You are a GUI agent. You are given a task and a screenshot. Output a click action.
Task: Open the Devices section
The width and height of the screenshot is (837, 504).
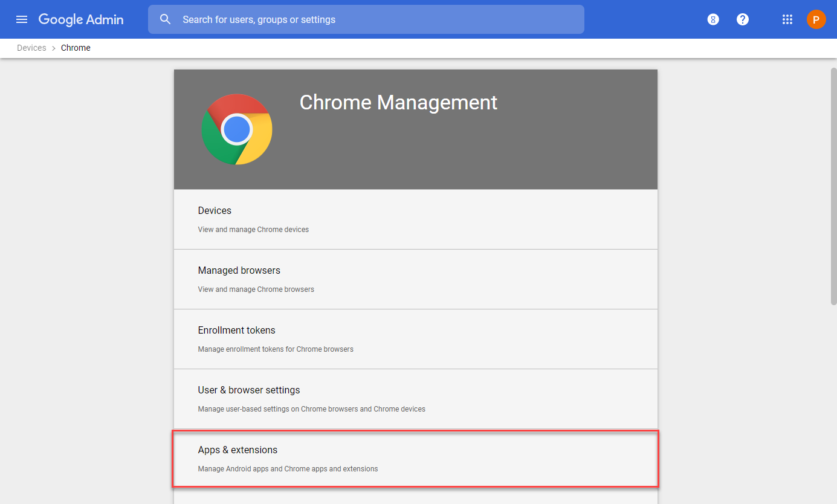pos(416,219)
